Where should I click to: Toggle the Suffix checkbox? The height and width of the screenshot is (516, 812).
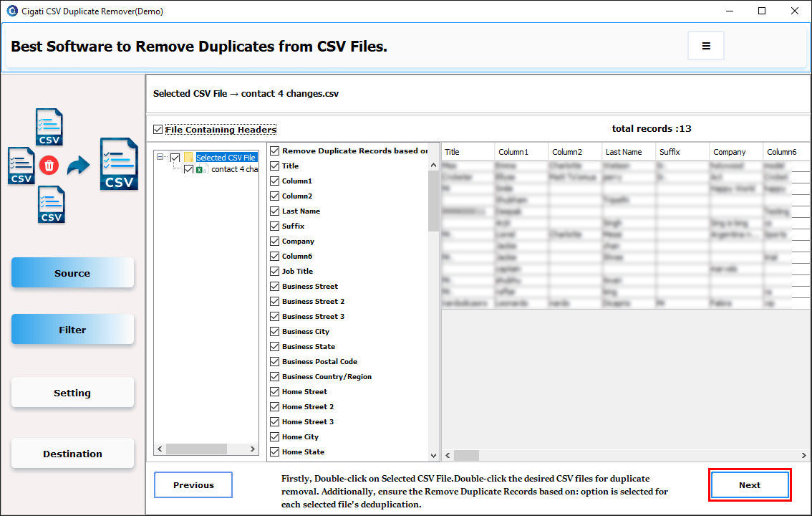[x=275, y=226]
